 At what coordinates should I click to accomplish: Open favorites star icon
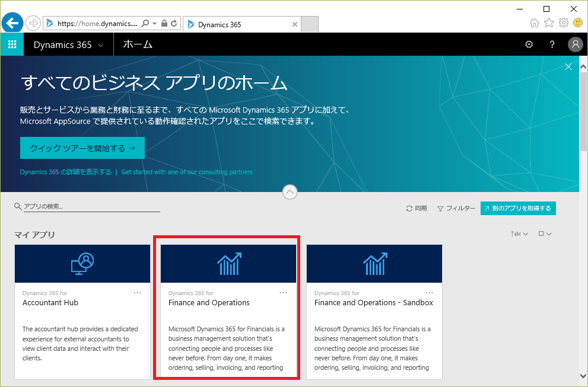(549, 23)
